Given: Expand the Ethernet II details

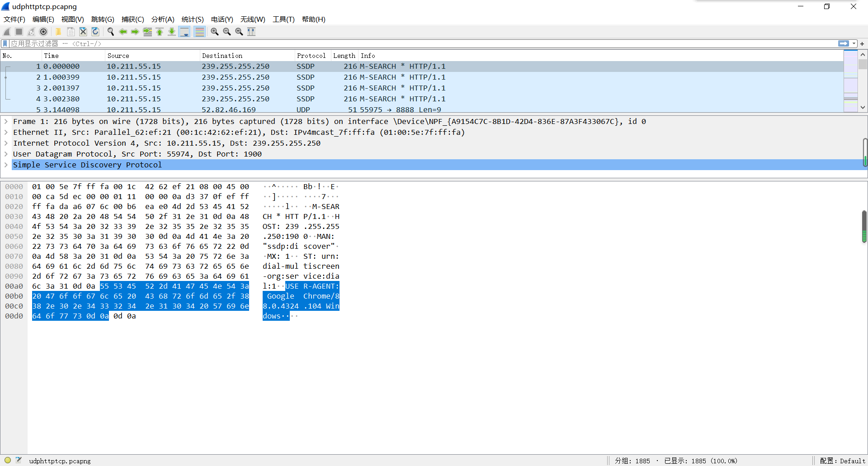Looking at the screenshot, I should click(x=6, y=132).
